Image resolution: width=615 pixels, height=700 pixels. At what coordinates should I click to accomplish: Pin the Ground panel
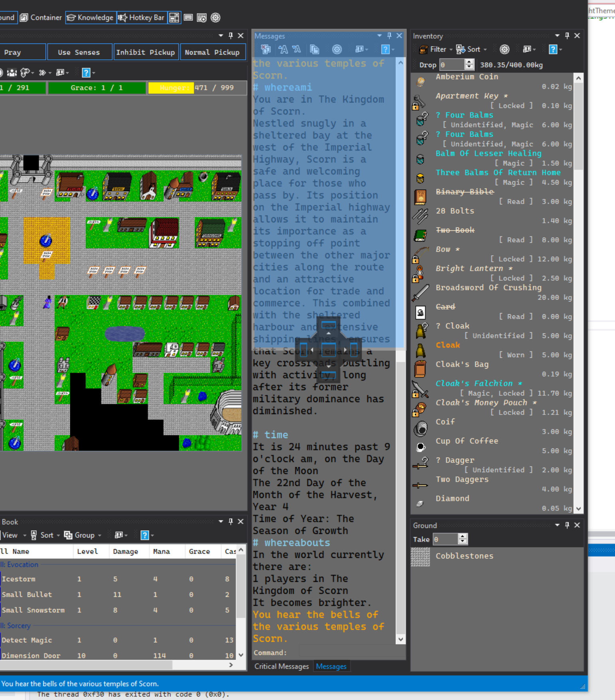567,525
